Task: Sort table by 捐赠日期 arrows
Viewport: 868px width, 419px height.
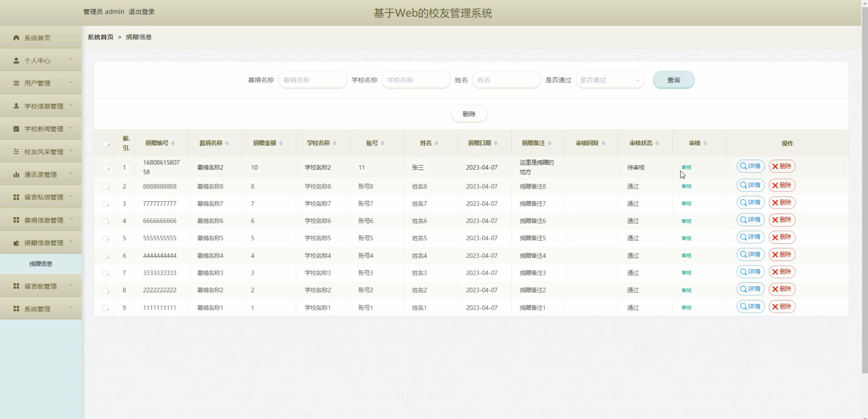Action: point(496,143)
